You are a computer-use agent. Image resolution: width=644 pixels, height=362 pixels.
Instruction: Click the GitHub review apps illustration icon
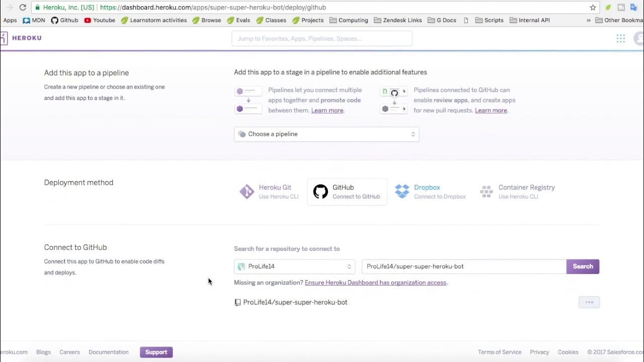[393, 100]
